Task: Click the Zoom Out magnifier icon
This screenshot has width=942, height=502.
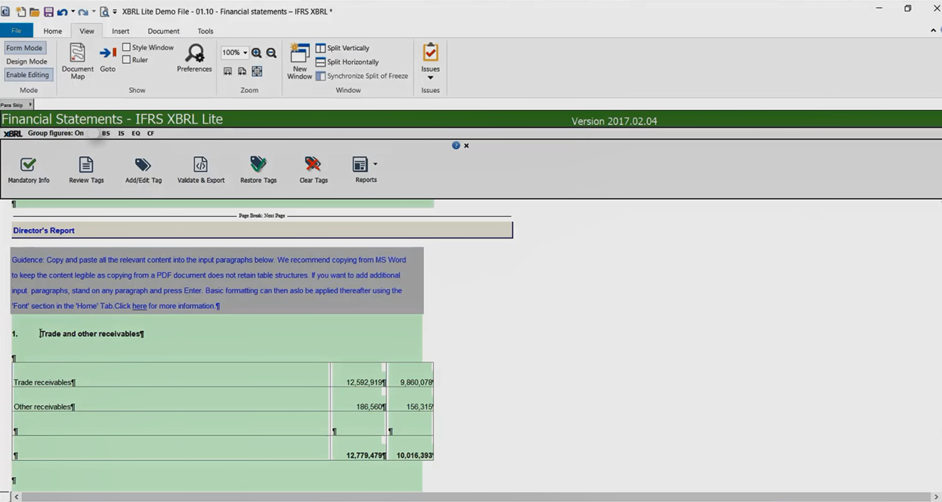Action: coord(272,53)
